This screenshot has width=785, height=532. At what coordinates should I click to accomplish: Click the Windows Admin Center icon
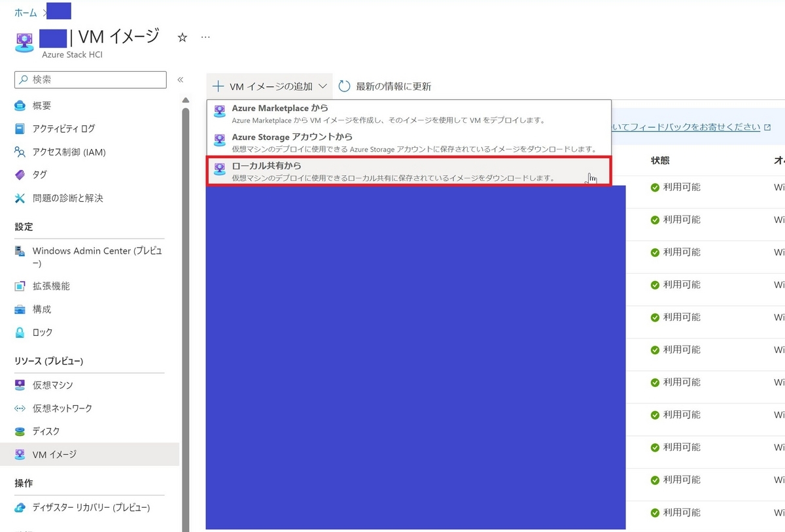pyautogui.click(x=20, y=252)
